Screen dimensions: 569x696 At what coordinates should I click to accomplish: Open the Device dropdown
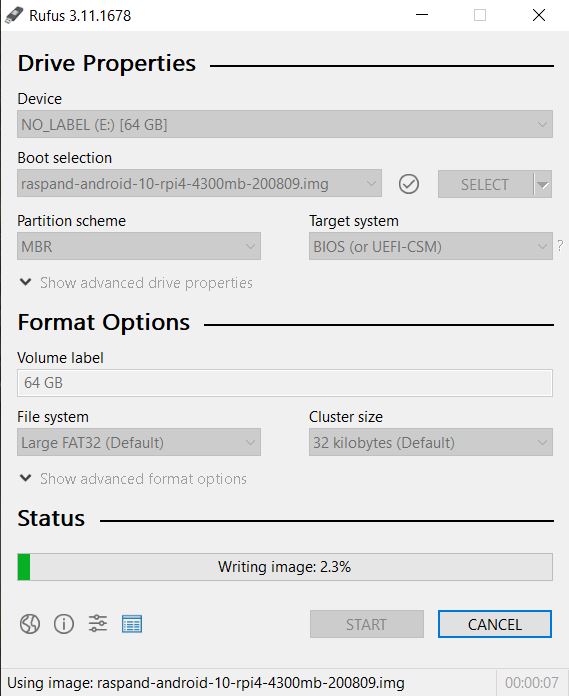tap(285, 124)
